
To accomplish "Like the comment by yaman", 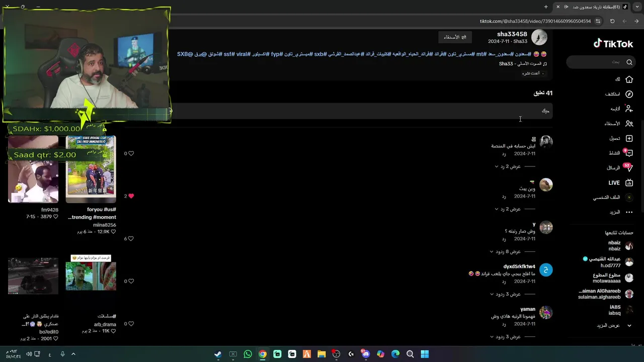I will [x=131, y=324].
